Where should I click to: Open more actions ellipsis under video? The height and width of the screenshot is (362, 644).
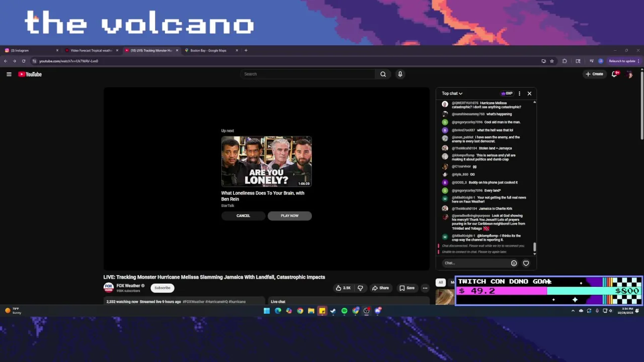tap(425, 288)
